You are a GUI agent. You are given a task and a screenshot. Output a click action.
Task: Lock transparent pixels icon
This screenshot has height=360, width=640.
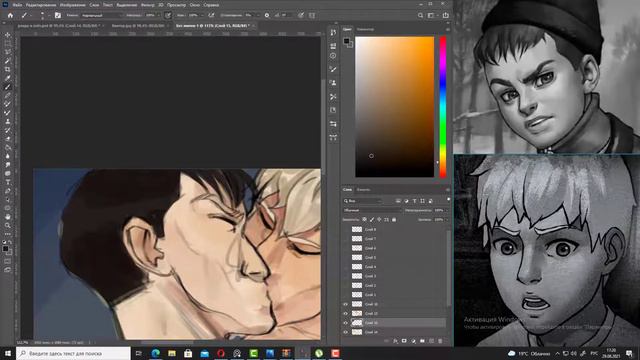(x=364, y=220)
